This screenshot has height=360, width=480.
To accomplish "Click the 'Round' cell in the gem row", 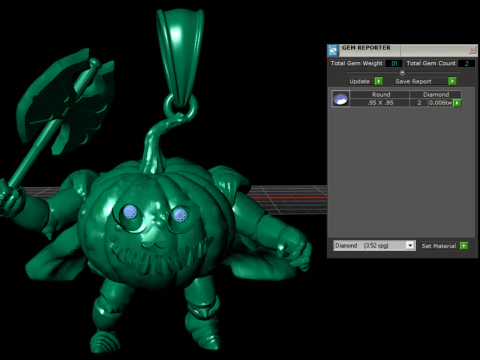I will (x=380, y=95).
